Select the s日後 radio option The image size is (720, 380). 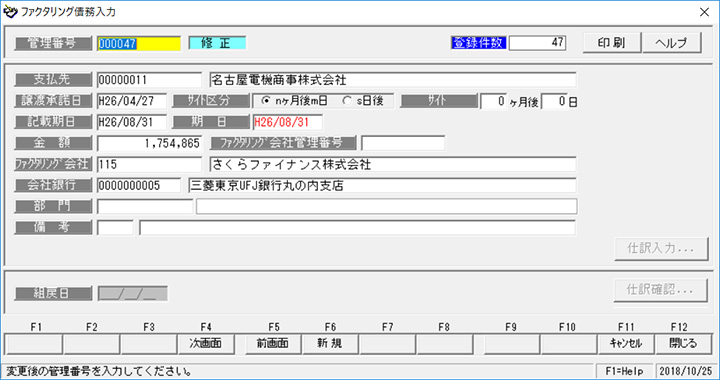(363, 101)
